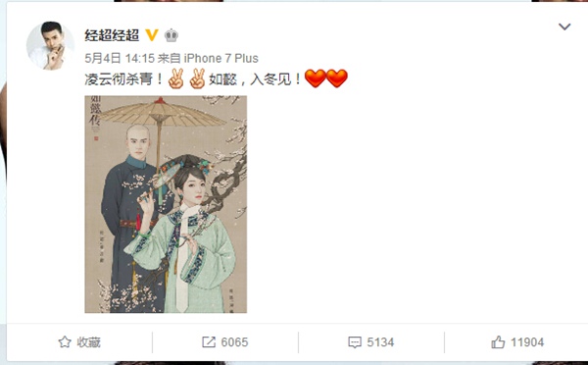Open reposts count 6065

(x=234, y=342)
